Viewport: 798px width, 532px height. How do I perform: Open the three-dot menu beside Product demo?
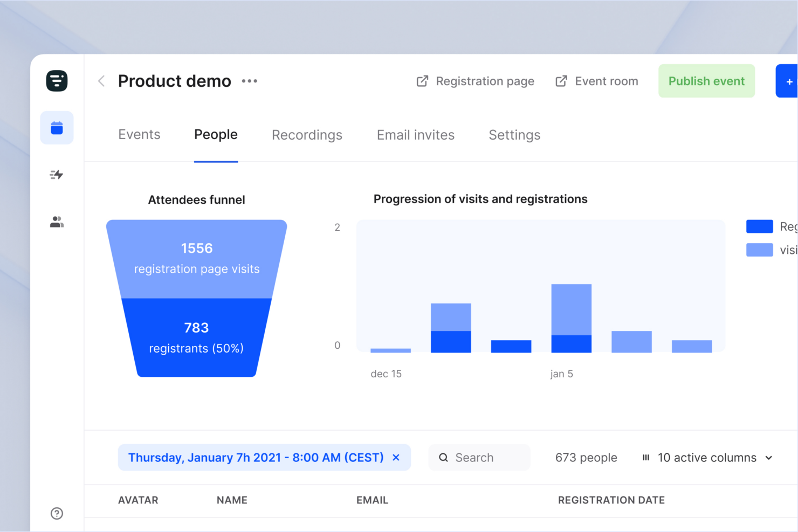coord(249,81)
